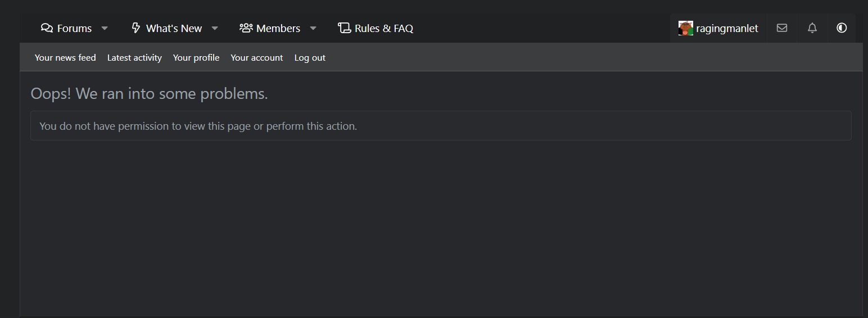Click the Members people group icon
Image resolution: width=868 pixels, height=318 pixels.
pos(246,28)
